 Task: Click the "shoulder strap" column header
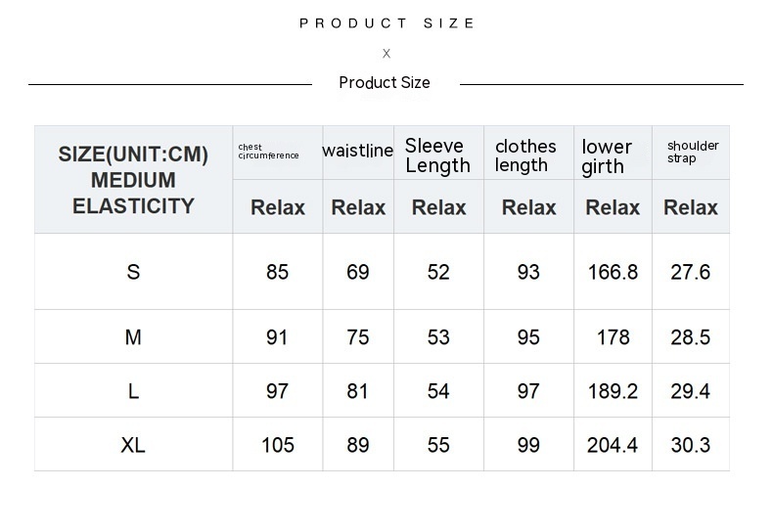click(x=693, y=152)
